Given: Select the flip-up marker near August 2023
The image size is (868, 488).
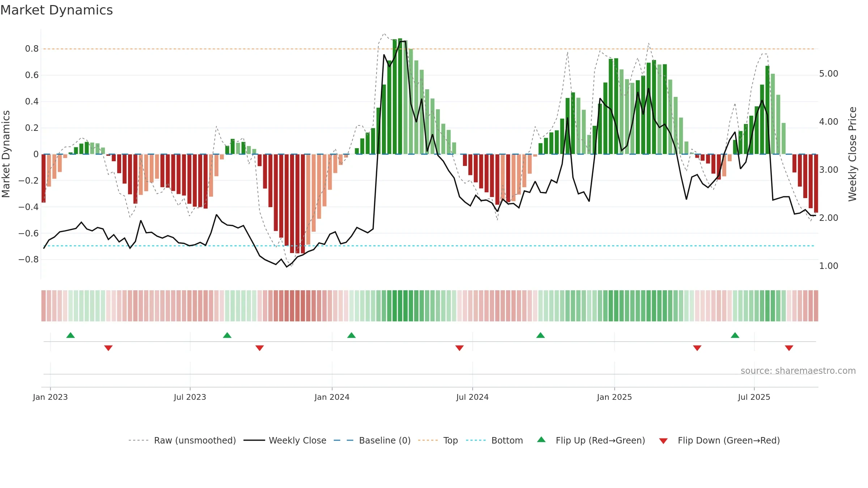Looking at the screenshot, I should (227, 335).
